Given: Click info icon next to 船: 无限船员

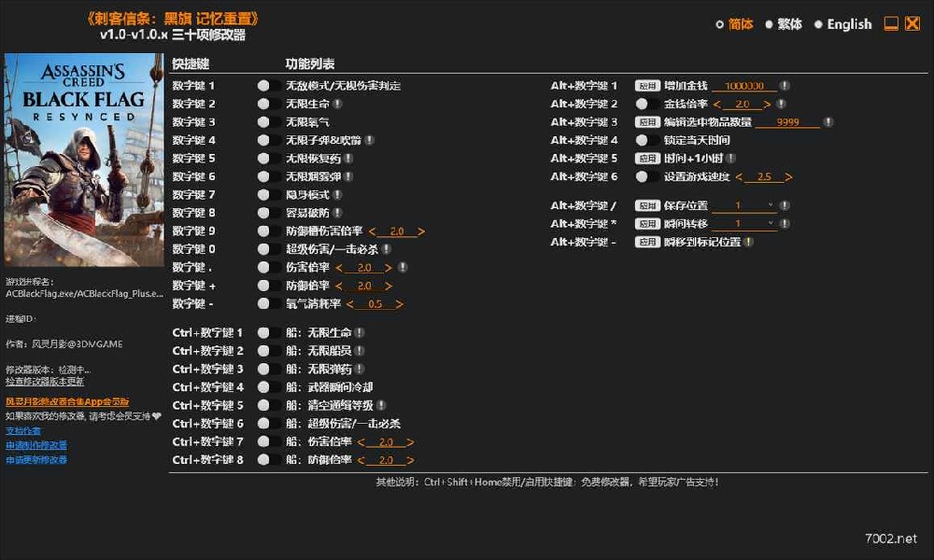Looking at the screenshot, I should click(x=360, y=351).
